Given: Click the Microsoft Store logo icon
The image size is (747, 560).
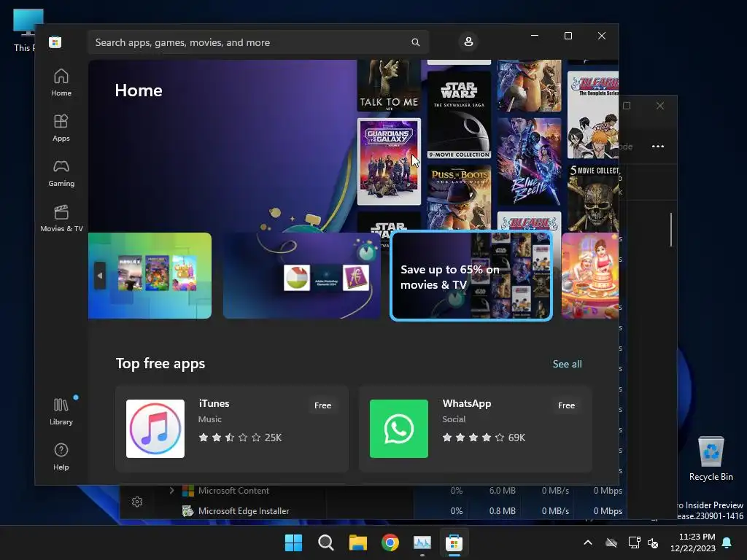Looking at the screenshot, I should tap(55, 42).
